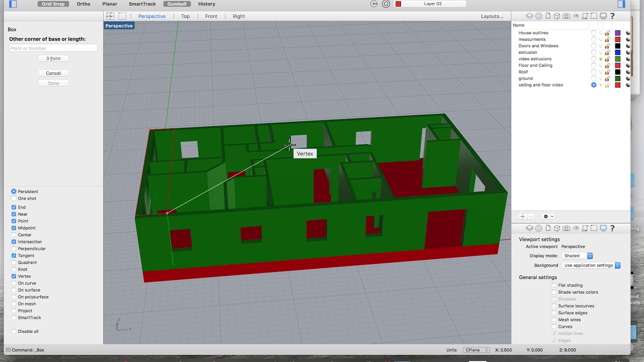Click the circle properties icon above Viewport settings
This screenshot has width=644, height=362.
[x=538, y=228]
